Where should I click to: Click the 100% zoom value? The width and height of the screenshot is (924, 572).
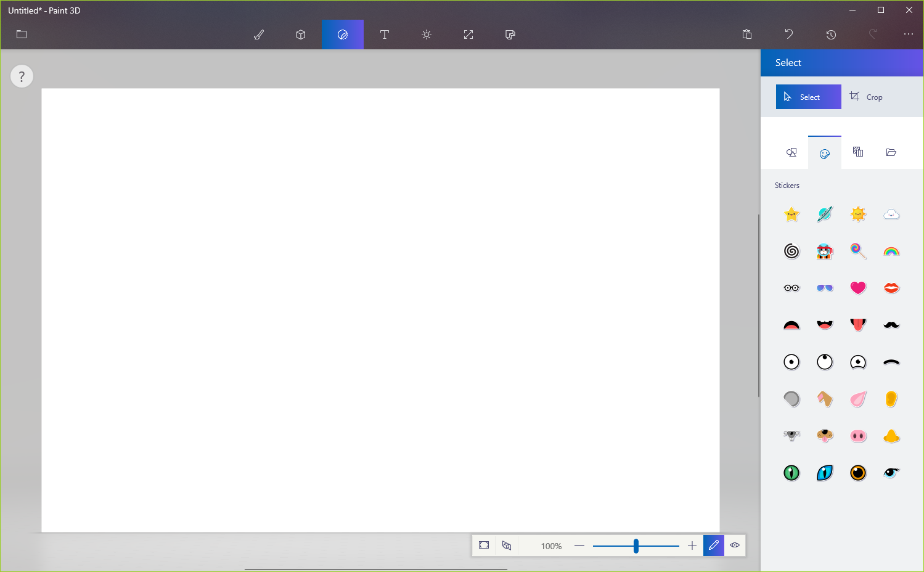(551, 546)
